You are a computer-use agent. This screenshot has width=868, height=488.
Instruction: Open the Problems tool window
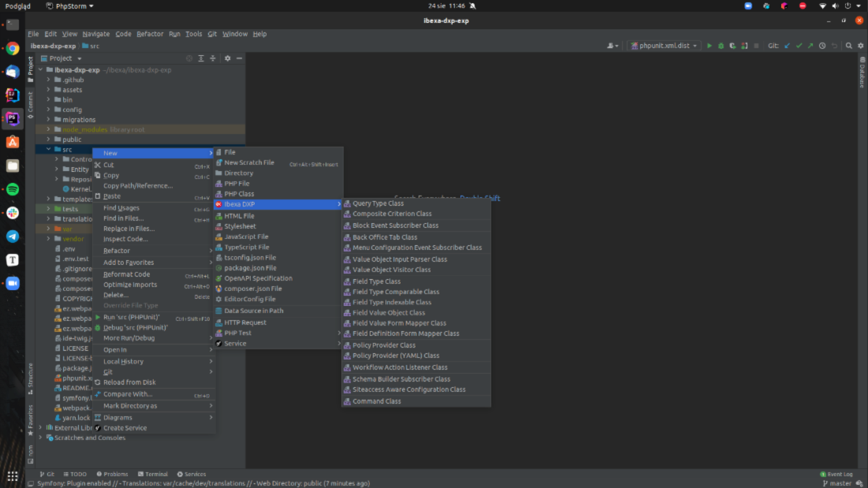click(112, 474)
